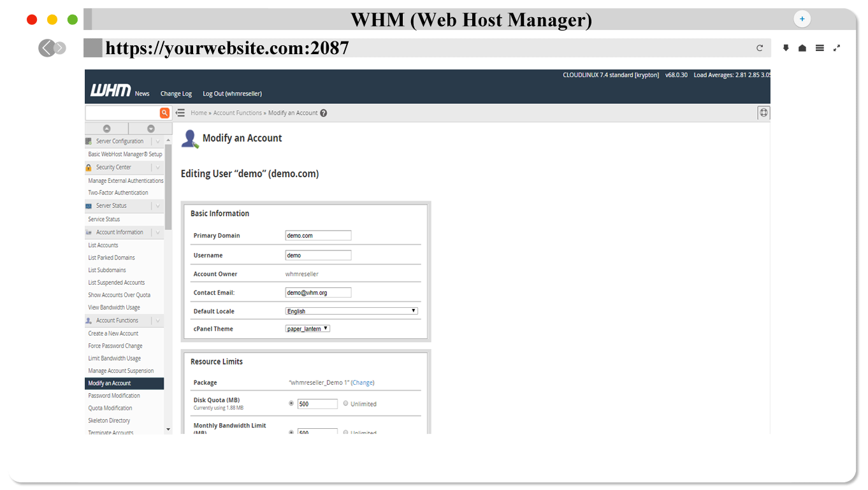Click the Security Center lock icon
The image size is (868, 490).
(89, 168)
